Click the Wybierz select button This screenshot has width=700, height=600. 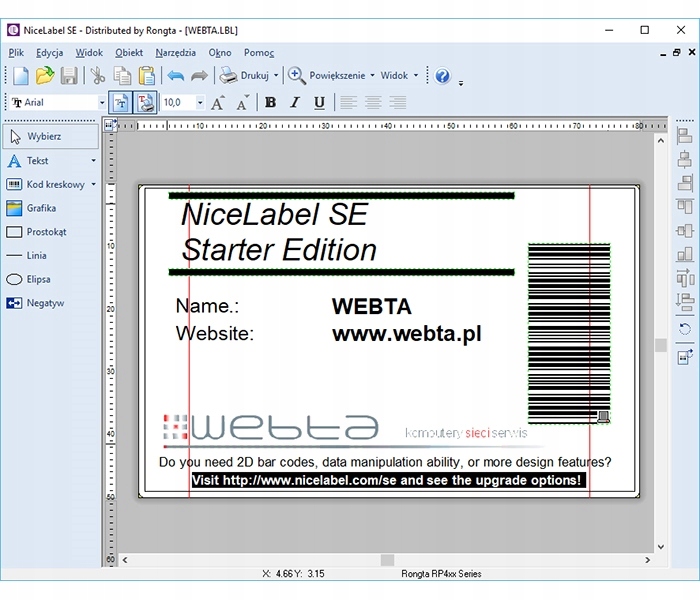(51, 137)
